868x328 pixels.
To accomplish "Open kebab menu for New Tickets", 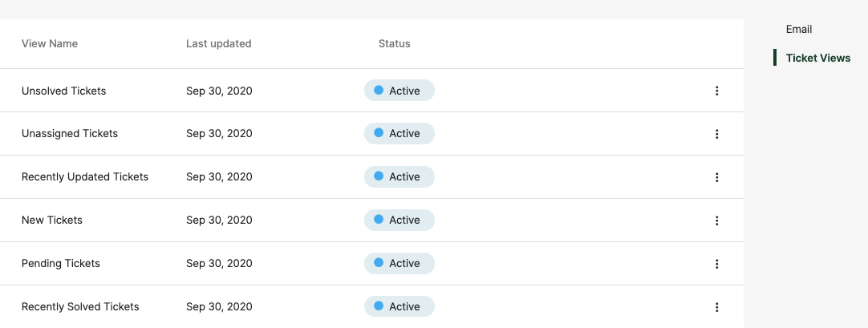I will click(717, 221).
